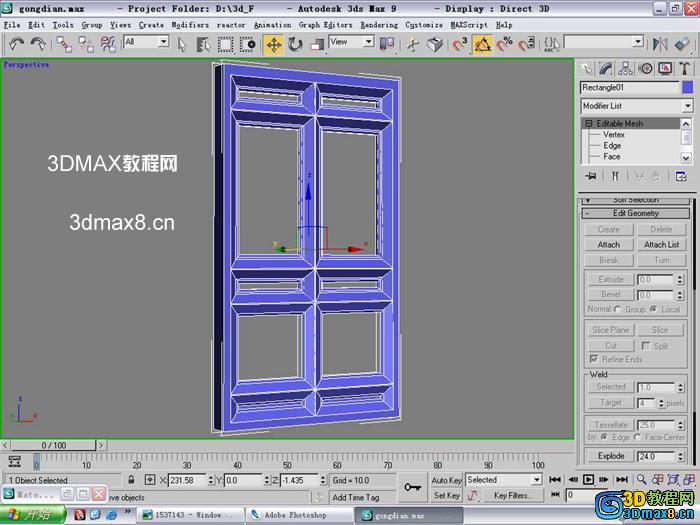Click the Attach List button
This screenshot has width=700, height=525.
pos(662,244)
